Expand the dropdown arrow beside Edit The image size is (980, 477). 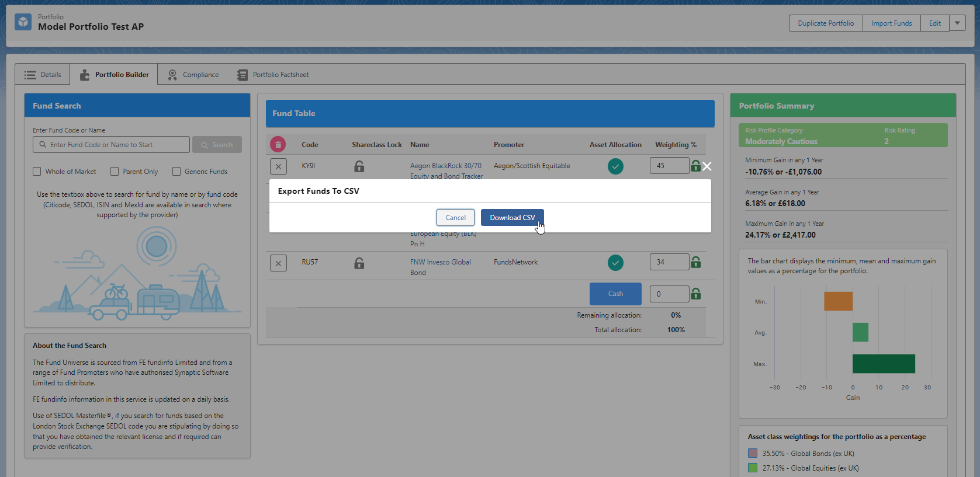point(957,23)
